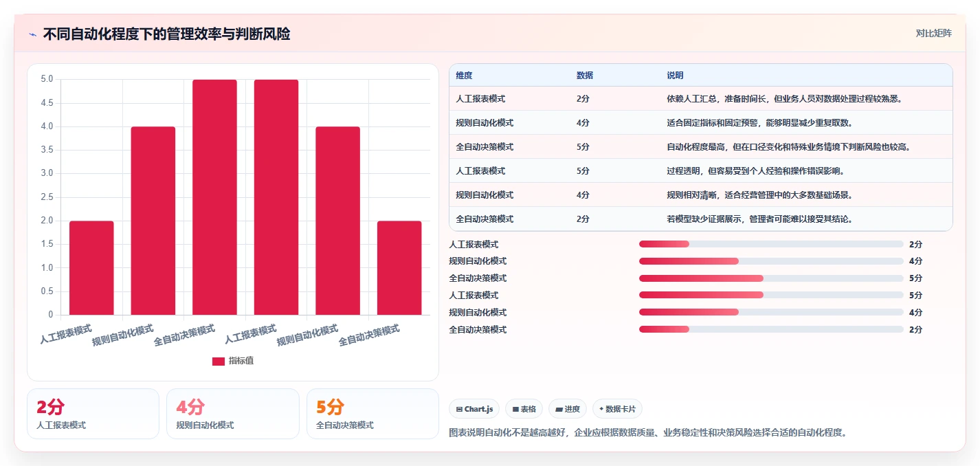Click the description starting 若模型缺少证据展示
Image resolution: width=980 pixels, height=466 pixels.
pos(759,219)
